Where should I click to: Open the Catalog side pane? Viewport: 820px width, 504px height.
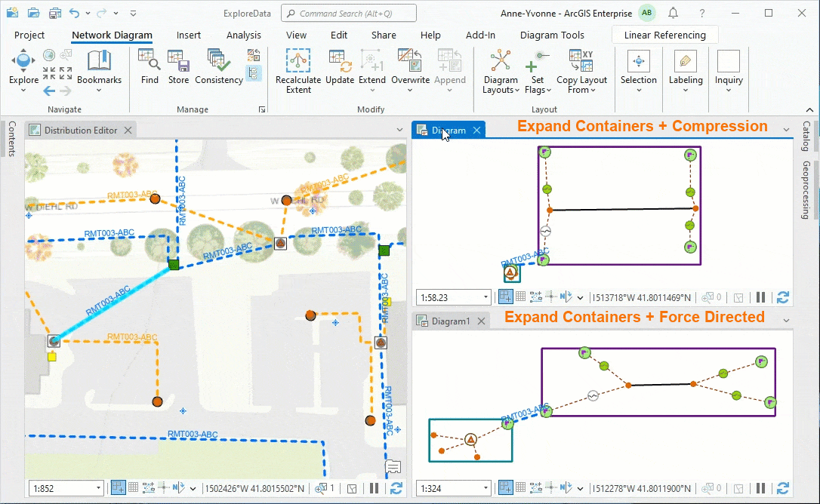[806, 137]
